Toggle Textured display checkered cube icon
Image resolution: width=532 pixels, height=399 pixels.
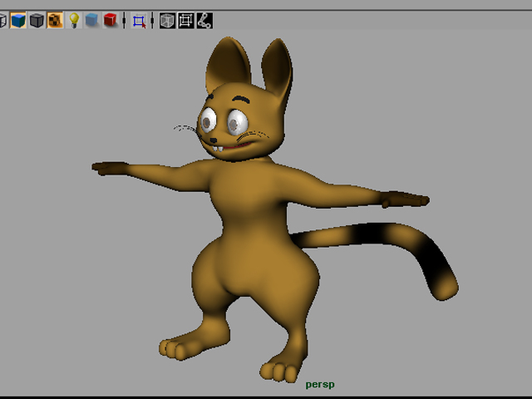pos(55,20)
